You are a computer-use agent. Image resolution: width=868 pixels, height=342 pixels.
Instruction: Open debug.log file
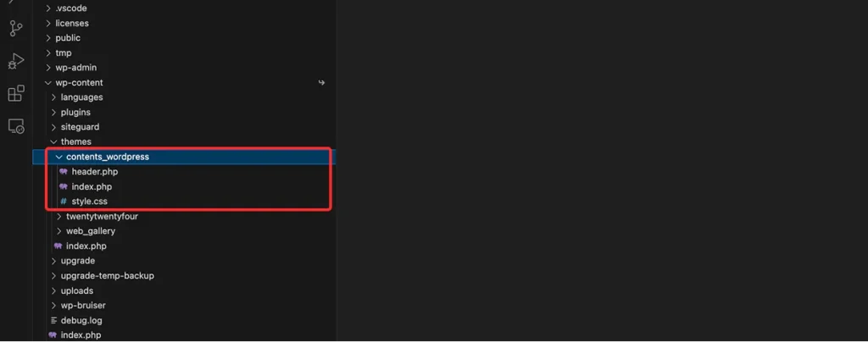pos(81,321)
